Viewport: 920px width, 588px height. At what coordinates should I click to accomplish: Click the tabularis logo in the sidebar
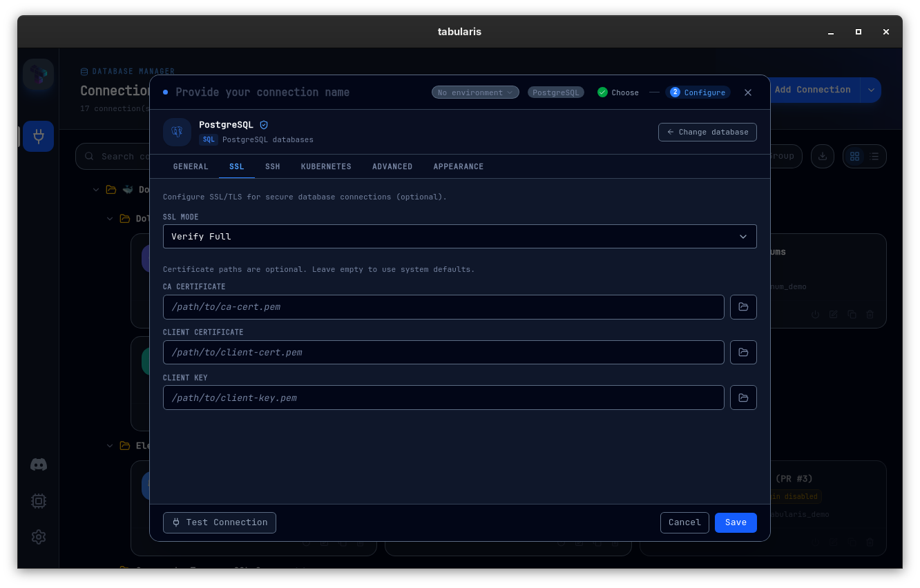(39, 75)
